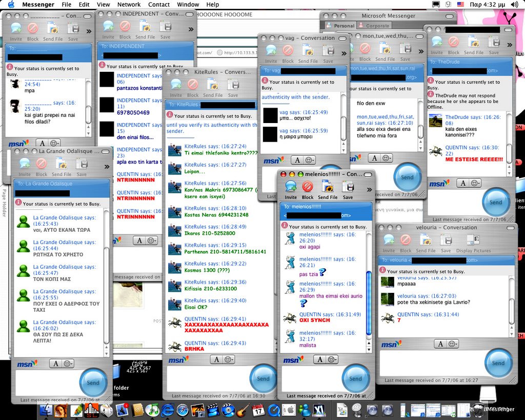
Task: Switch to Personal tab in Microsoft Messenger
Action: 340,26
